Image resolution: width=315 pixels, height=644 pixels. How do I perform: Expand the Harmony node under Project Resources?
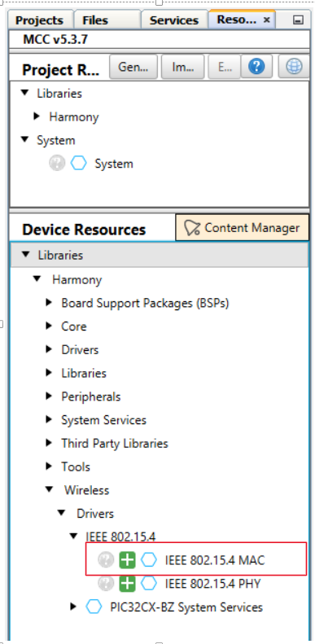37,116
